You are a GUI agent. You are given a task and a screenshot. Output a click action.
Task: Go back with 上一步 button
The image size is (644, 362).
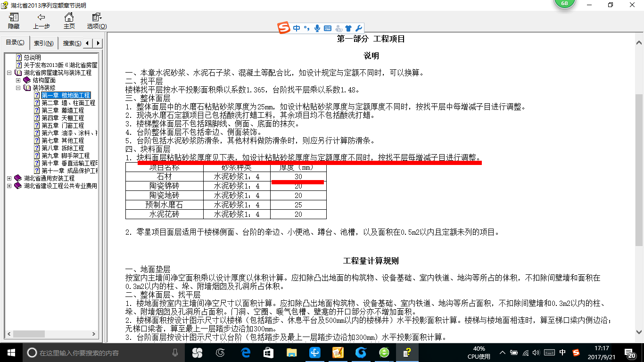41,21
